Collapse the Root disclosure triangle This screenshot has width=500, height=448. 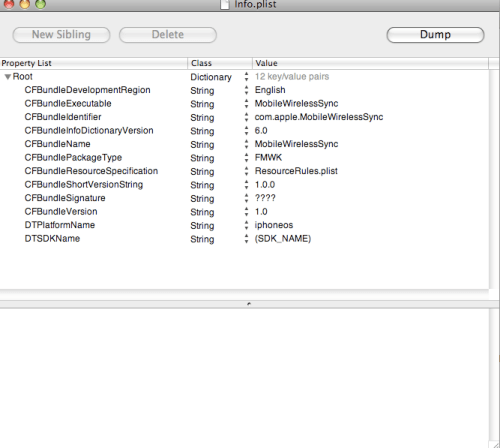(x=8, y=77)
